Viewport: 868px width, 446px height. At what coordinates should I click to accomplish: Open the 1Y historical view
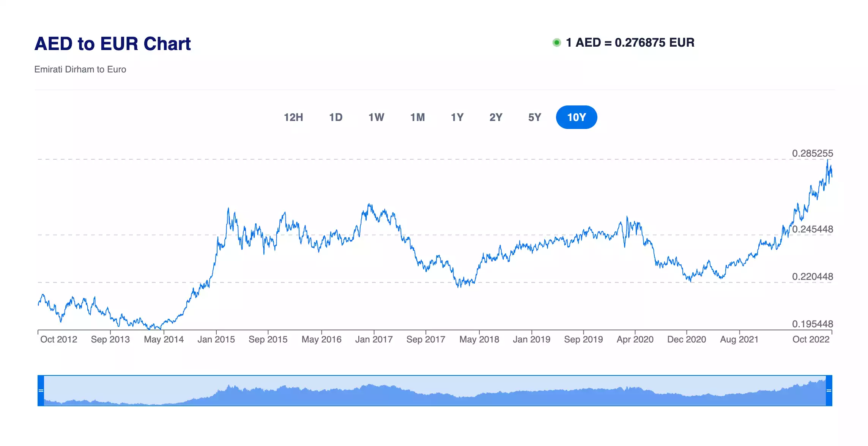457,118
